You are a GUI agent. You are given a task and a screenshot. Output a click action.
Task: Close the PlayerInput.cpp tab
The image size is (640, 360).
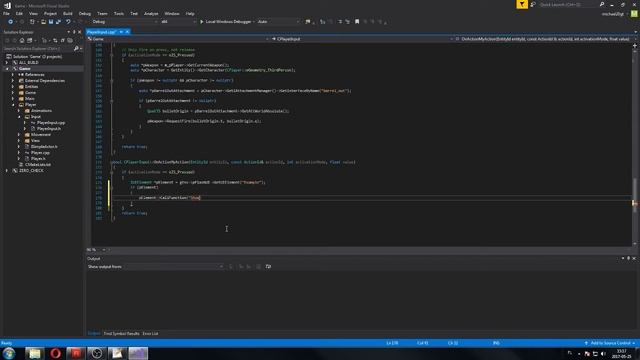pyautogui.click(x=127, y=32)
